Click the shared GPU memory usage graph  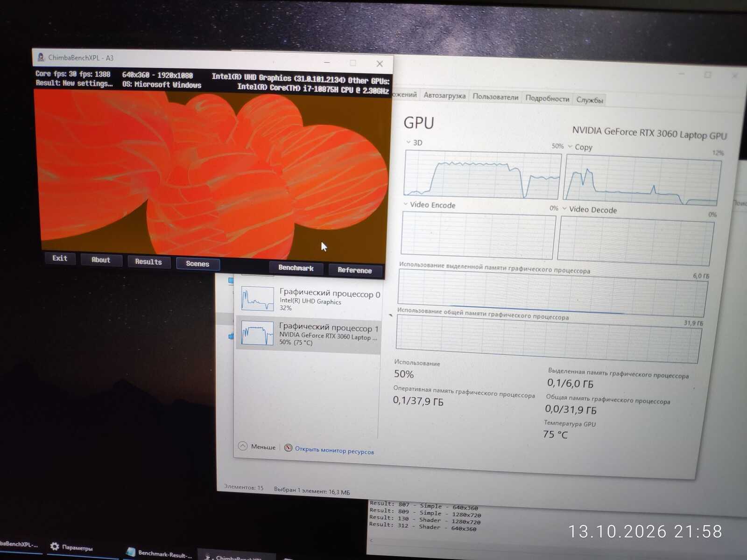[x=548, y=339]
